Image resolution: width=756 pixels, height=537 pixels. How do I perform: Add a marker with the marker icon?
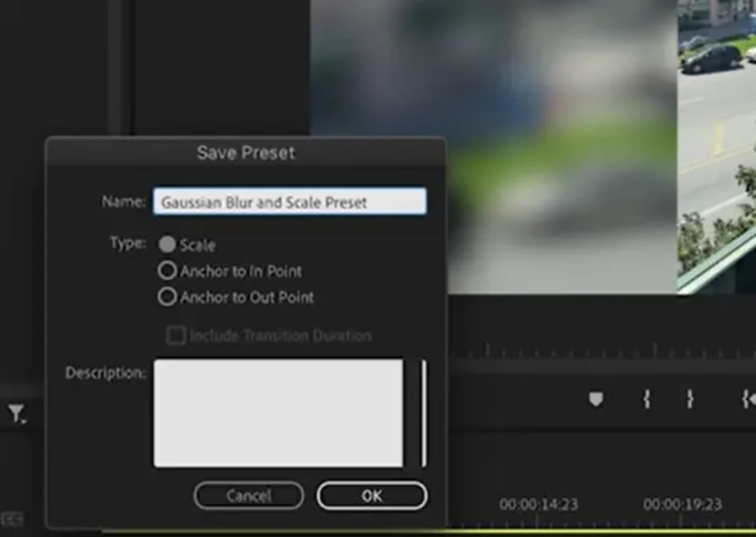tap(596, 399)
